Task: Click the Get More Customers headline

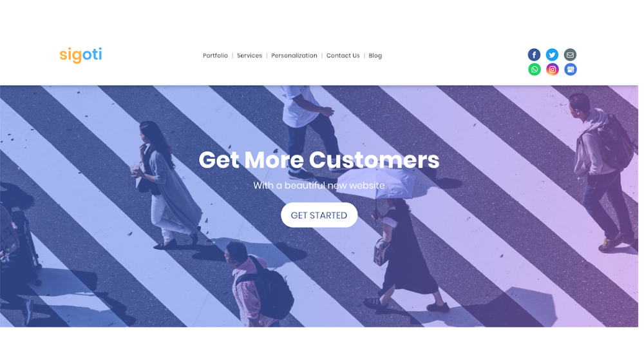Action: pos(319,160)
